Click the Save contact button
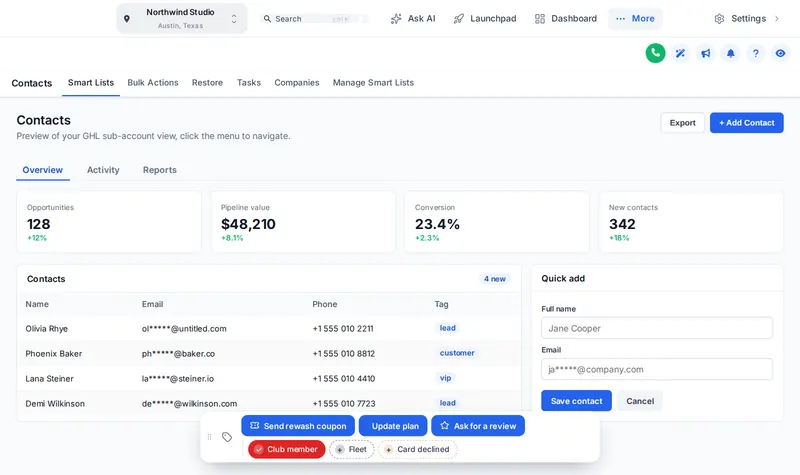Image resolution: width=800 pixels, height=475 pixels. click(x=577, y=401)
